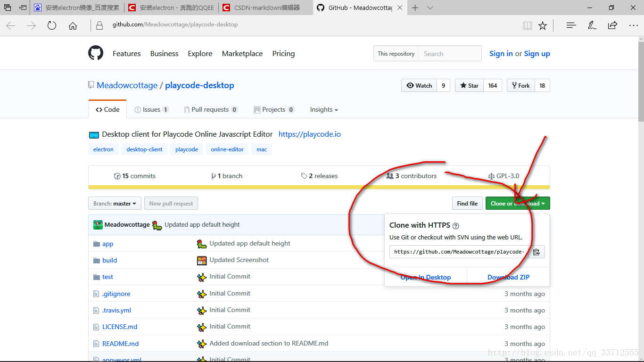Go to browser home page icon
This screenshot has height=362, width=644.
coord(73,26)
